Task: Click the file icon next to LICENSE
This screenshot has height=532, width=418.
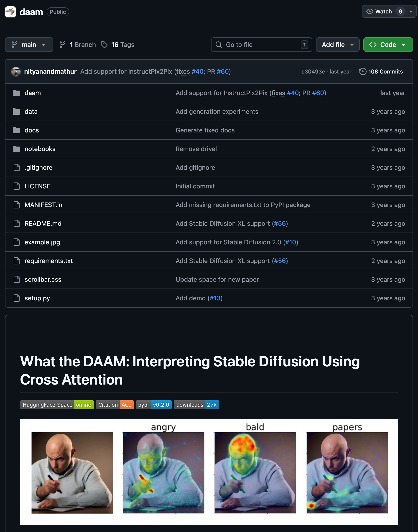Action: coord(17,186)
